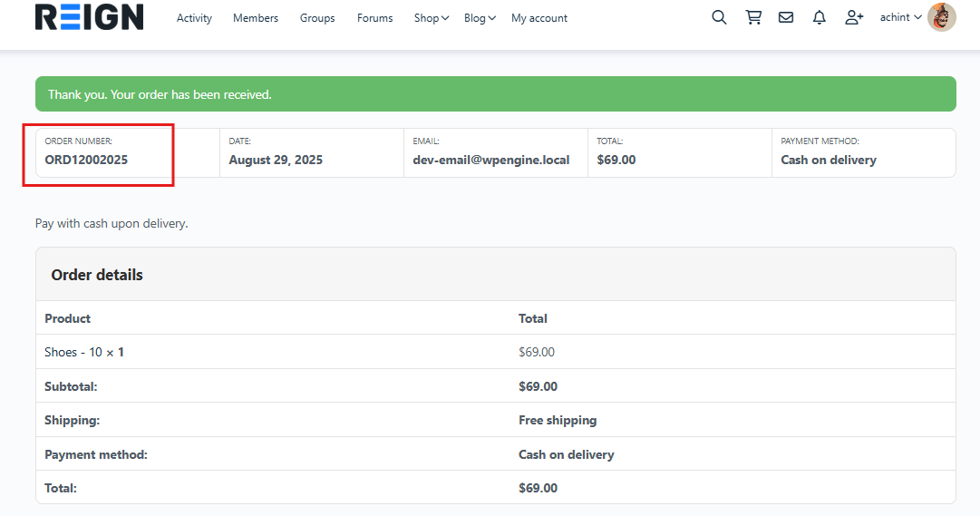Click the Total column header
The width and height of the screenshot is (980, 516).
(533, 318)
